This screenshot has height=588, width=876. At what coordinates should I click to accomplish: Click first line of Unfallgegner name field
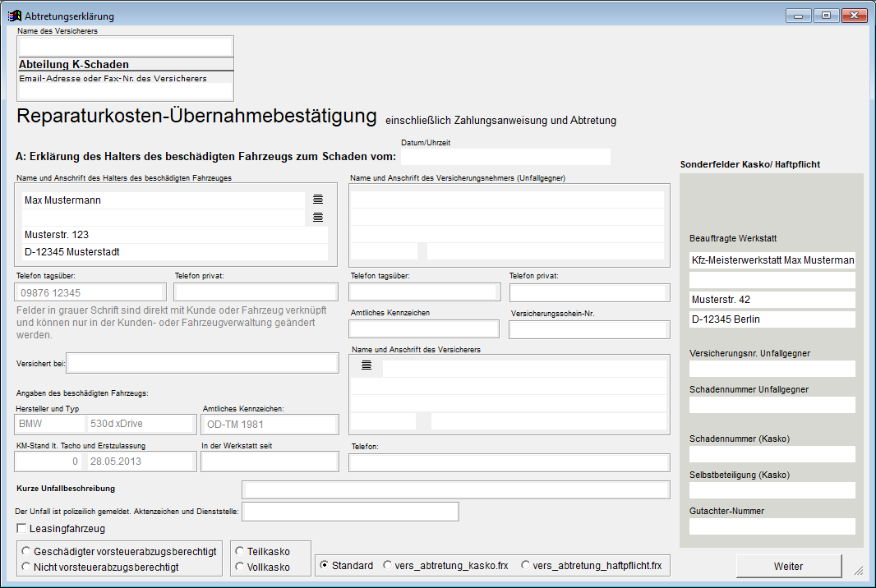507,200
